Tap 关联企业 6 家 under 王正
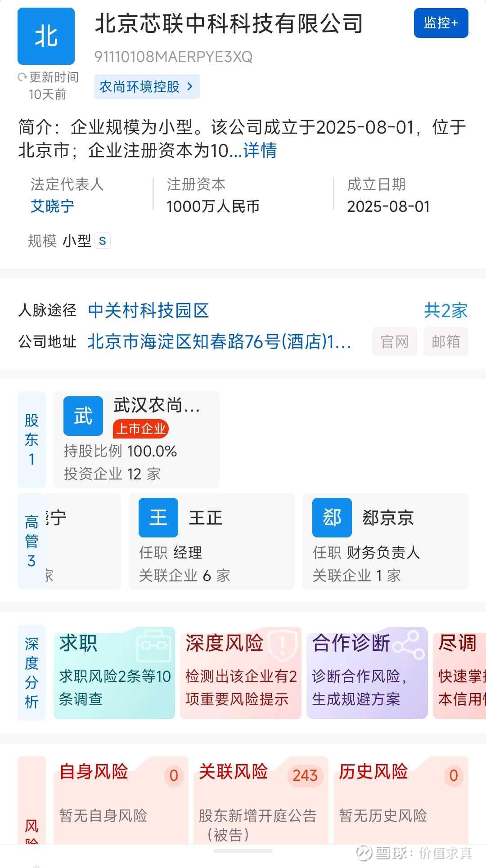The height and width of the screenshot is (868, 486). pyautogui.click(x=184, y=576)
